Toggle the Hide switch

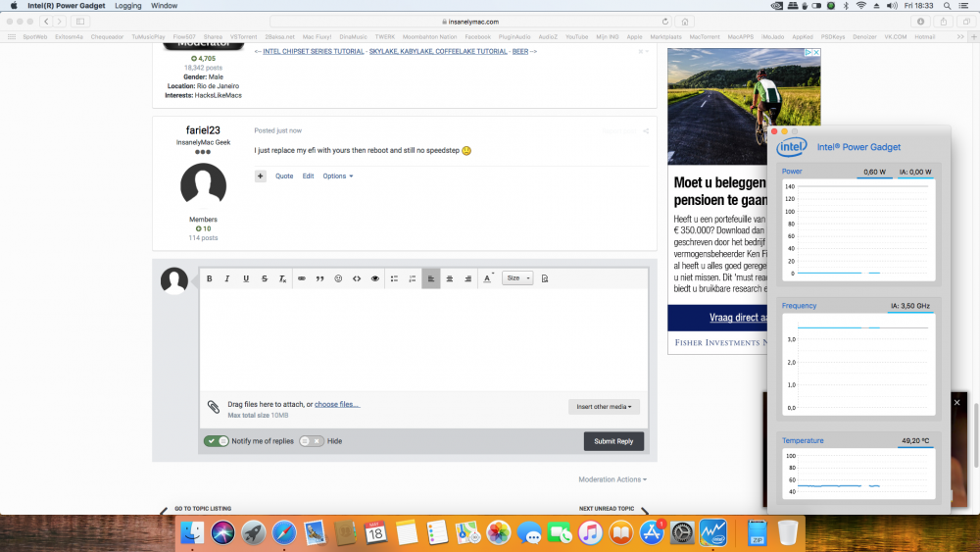[312, 441]
